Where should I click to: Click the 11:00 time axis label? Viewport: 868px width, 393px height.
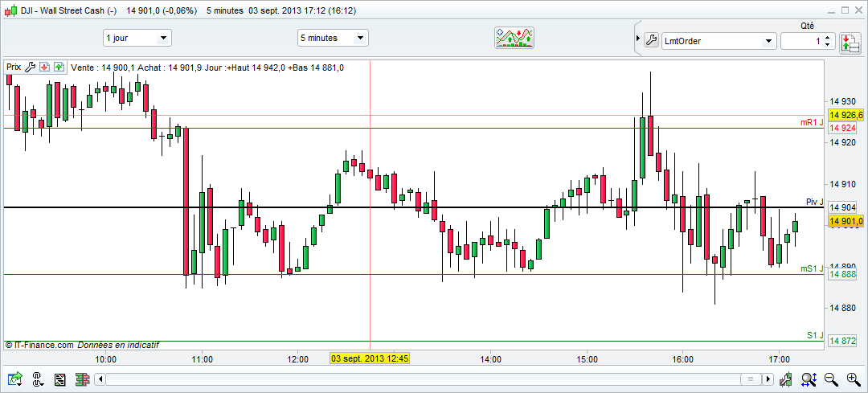[202, 359]
